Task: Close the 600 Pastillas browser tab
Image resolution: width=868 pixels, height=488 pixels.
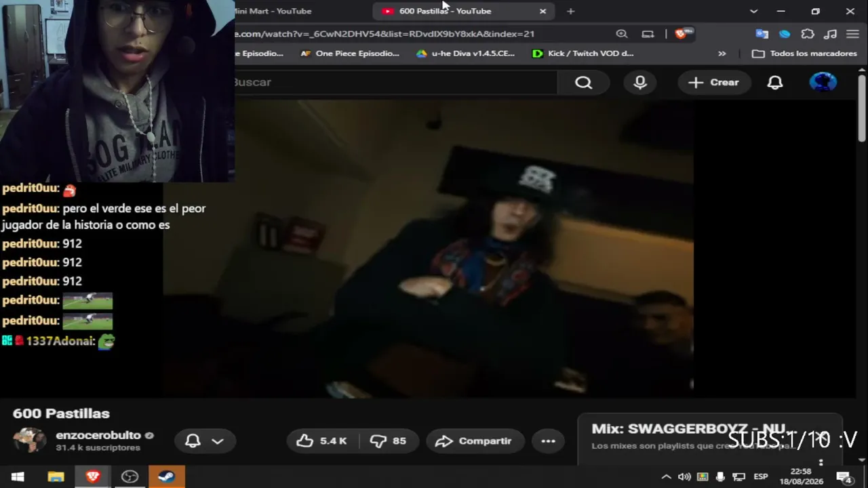Action: [x=542, y=11]
